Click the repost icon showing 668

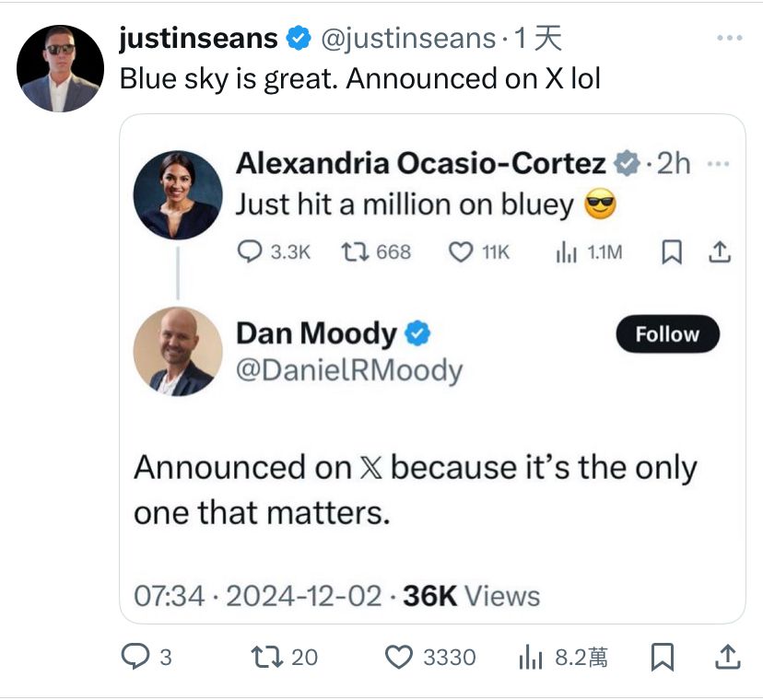[x=351, y=251]
